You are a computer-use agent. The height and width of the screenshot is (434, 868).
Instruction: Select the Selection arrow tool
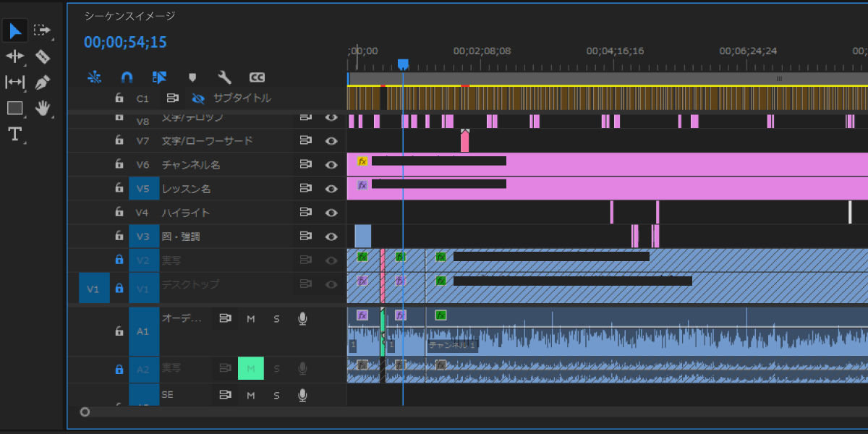coord(15,30)
